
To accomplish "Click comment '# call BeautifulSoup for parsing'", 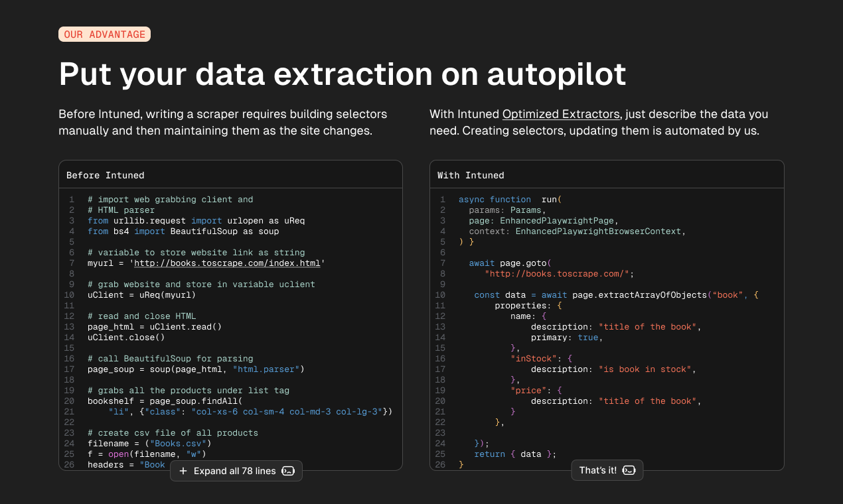I will coord(171,359).
